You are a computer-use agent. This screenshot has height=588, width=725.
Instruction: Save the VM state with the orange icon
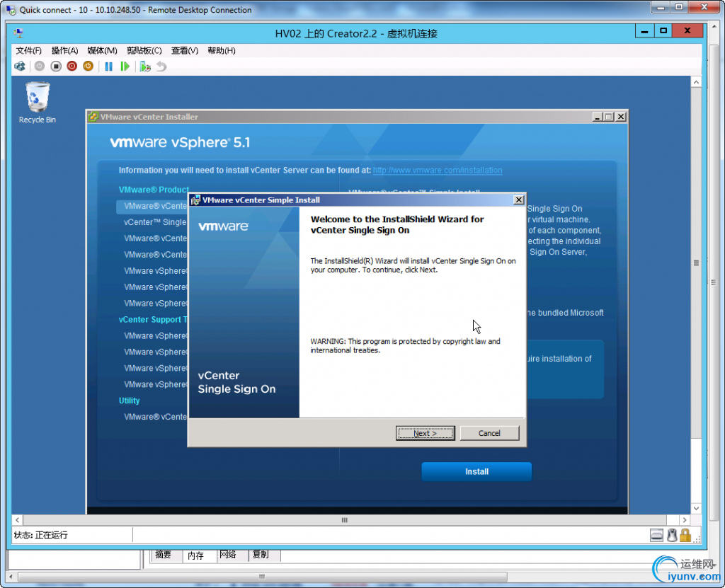point(88,66)
